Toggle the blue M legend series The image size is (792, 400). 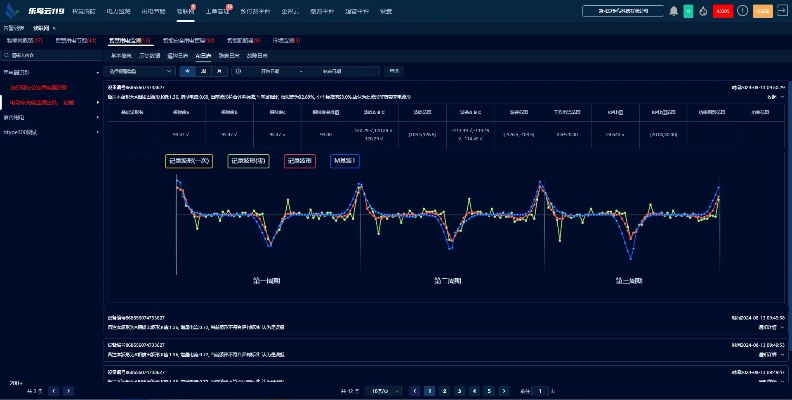344,160
